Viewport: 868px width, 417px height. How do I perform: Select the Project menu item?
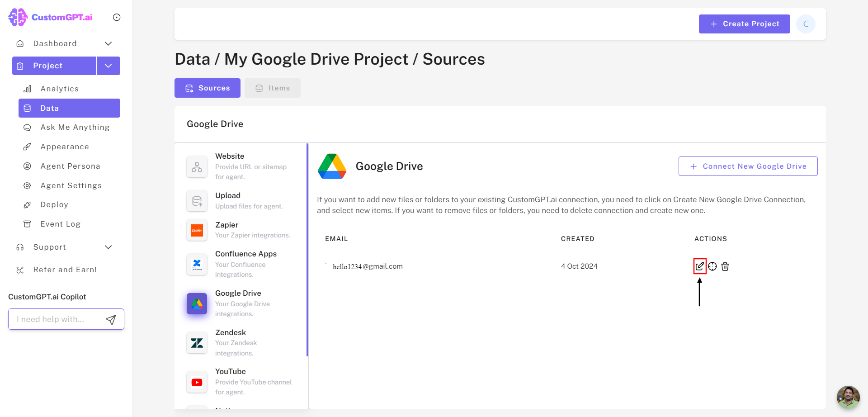click(54, 66)
